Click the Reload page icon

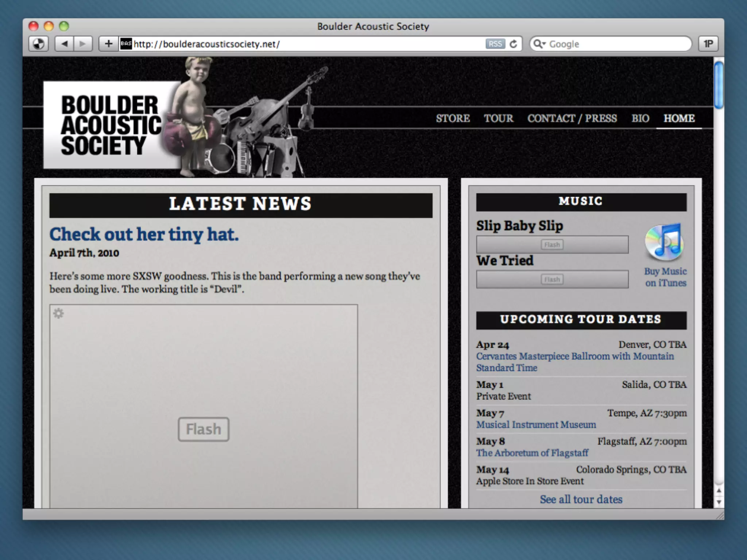[x=514, y=44]
